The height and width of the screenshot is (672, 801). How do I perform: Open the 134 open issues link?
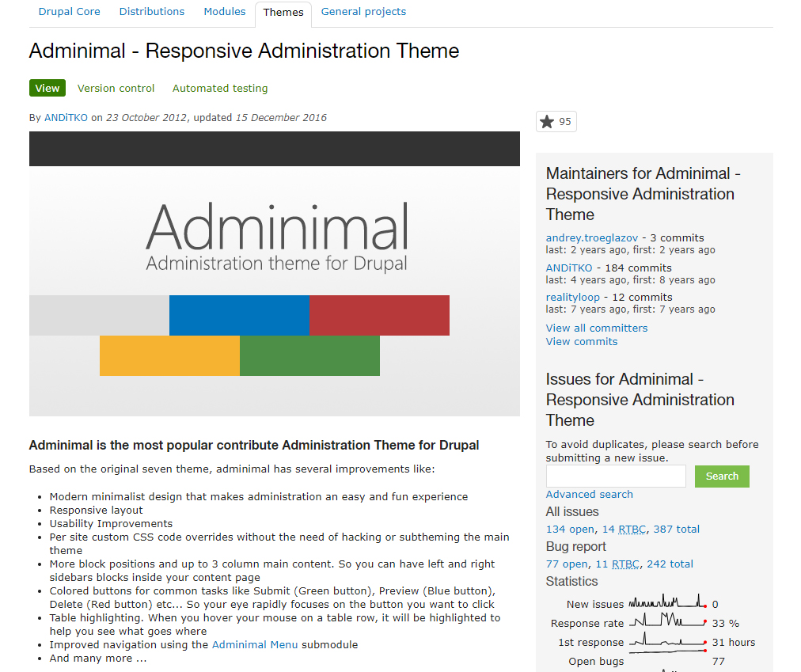coord(569,530)
